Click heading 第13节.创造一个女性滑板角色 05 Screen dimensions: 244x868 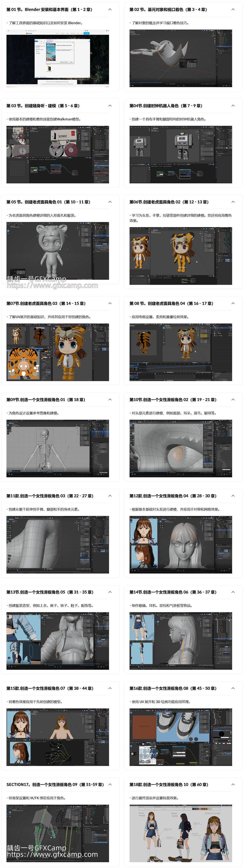click(50, 592)
